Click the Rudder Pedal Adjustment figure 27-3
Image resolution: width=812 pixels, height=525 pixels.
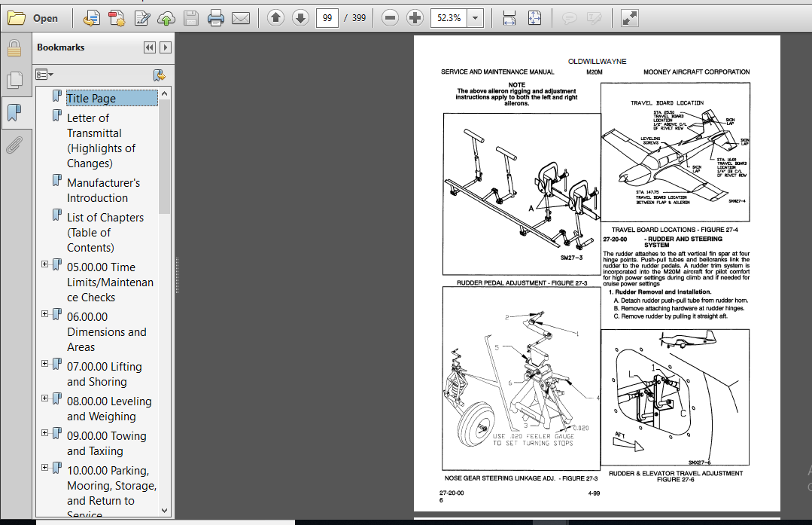(522, 194)
